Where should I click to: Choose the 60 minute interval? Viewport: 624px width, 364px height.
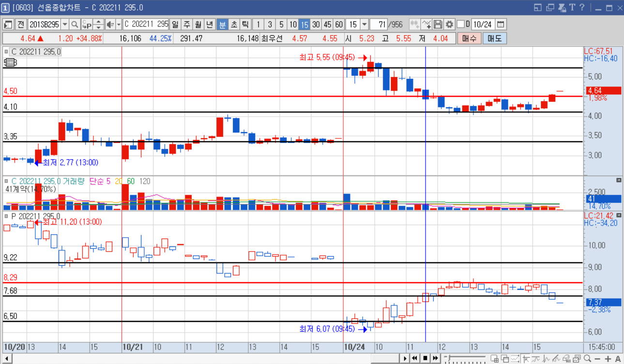click(339, 24)
